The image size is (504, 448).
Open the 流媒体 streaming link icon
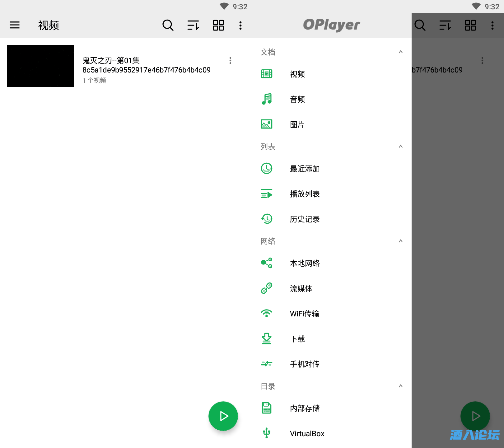coord(267,288)
